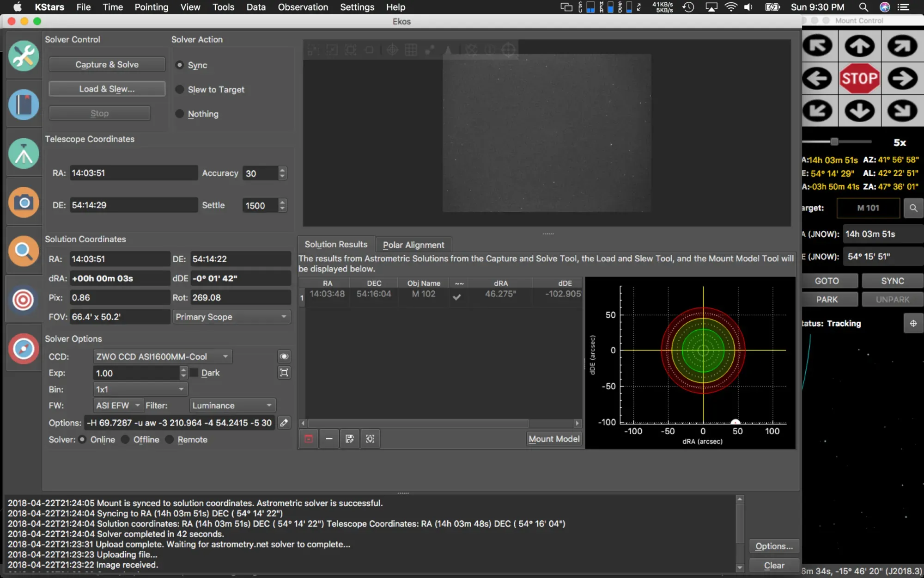
Task: Open the Luminance filter dropdown
Action: [x=232, y=406]
